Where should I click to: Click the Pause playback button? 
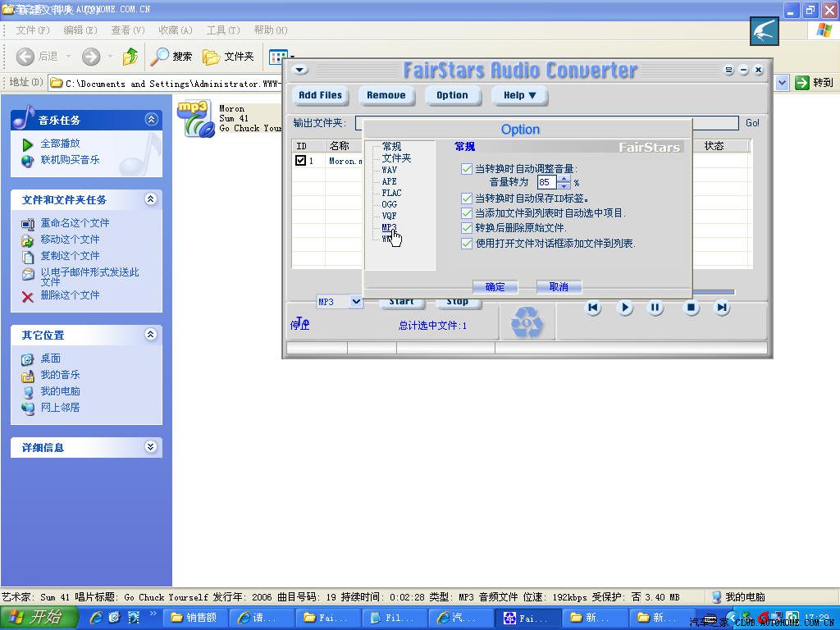click(655, 308)
